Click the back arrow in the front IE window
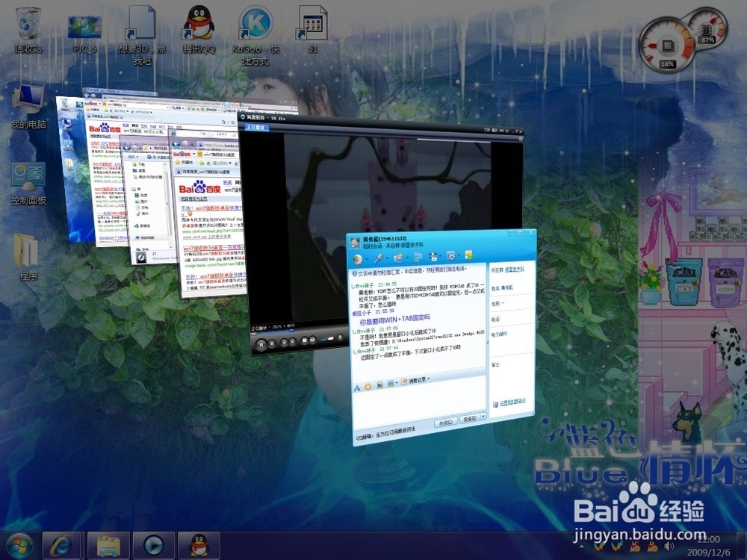Screen dimensions: 747x560 click(176, 144)
